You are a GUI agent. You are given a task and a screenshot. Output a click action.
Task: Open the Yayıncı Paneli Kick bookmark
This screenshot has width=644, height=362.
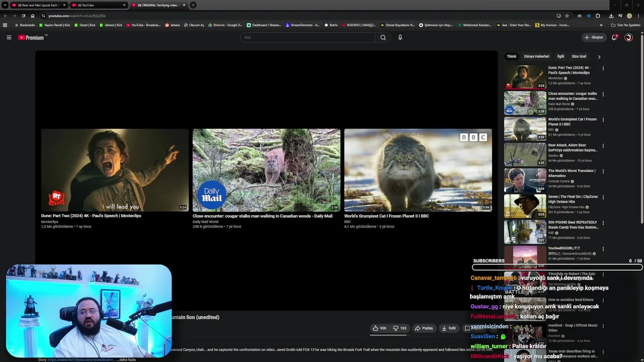54,25
